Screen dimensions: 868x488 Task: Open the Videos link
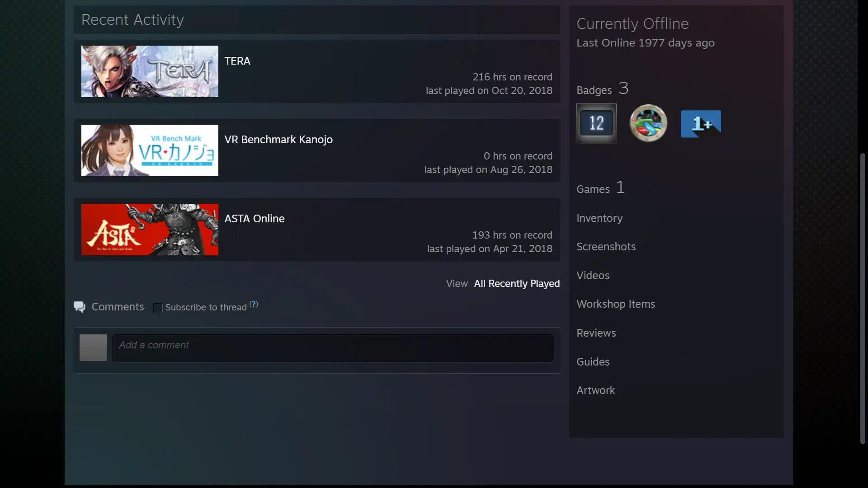(x=593, y=275)
